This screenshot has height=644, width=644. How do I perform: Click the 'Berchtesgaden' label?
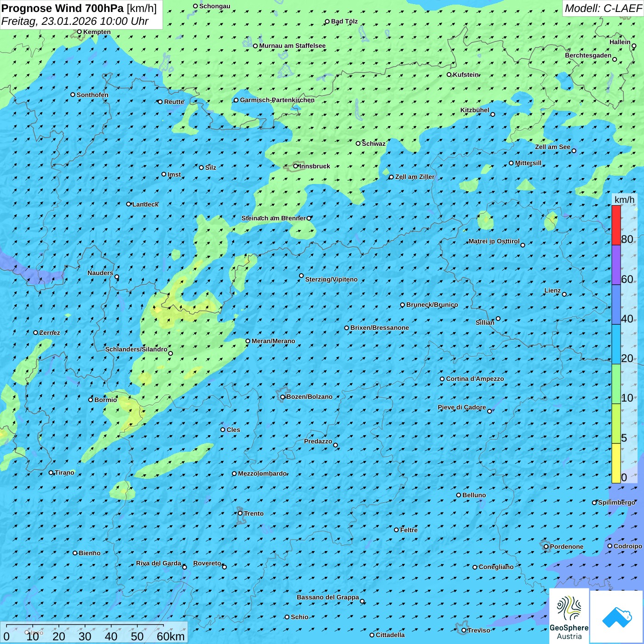pyautogui.click(x=588, y=55)
